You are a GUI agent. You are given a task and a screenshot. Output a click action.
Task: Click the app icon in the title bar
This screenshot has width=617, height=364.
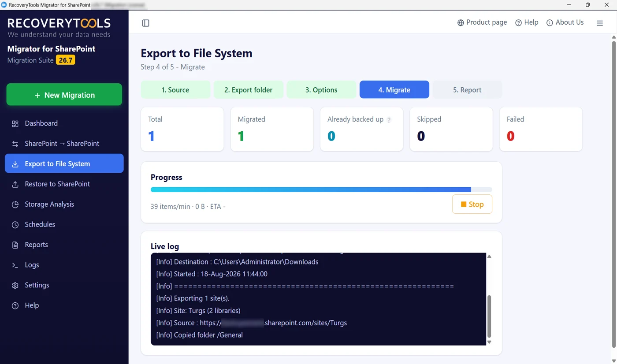(x=4, y=5)
